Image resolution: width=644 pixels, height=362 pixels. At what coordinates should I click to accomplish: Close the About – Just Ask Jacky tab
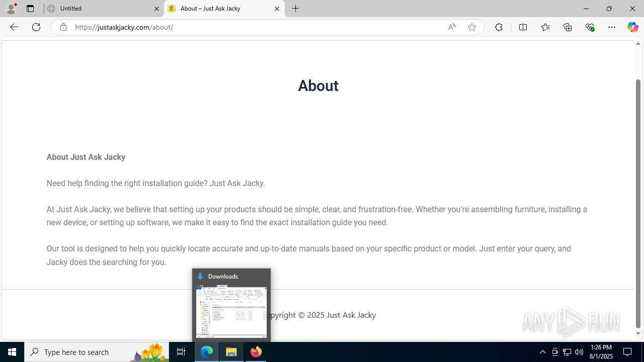coord(277,9)
